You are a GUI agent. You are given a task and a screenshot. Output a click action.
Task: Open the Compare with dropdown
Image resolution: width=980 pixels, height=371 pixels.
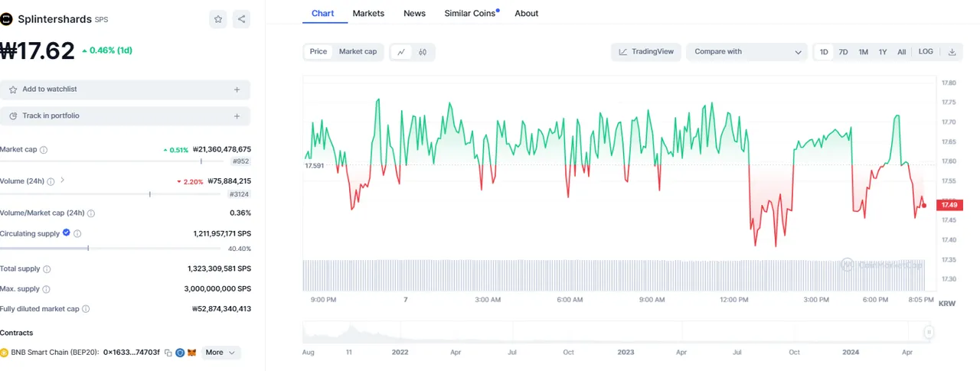coord(746,52)
